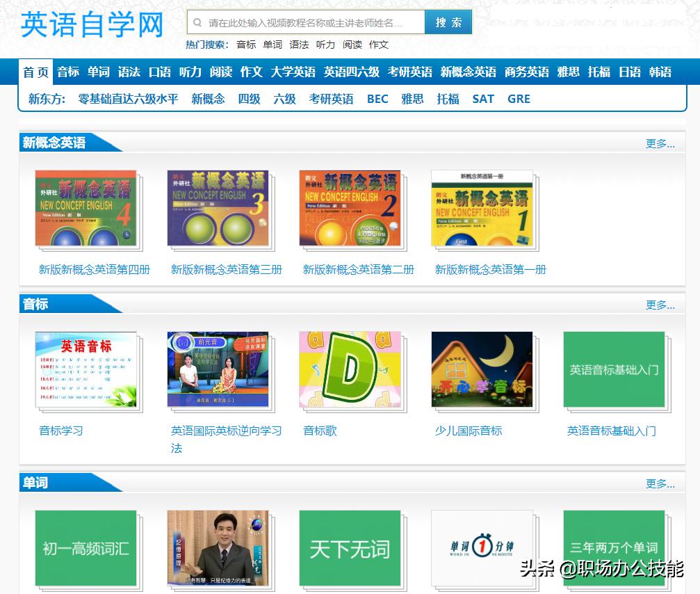Select GRE in the 新东方 row

point(519,99)
